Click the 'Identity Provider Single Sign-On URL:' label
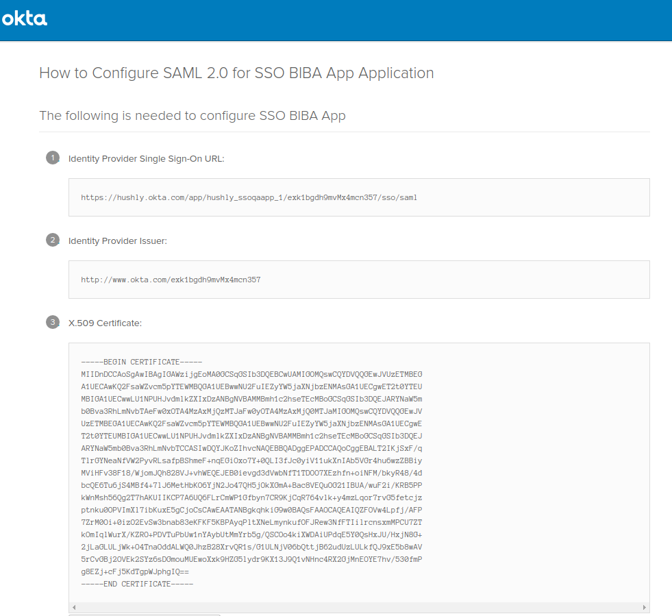 click(146, 158)
